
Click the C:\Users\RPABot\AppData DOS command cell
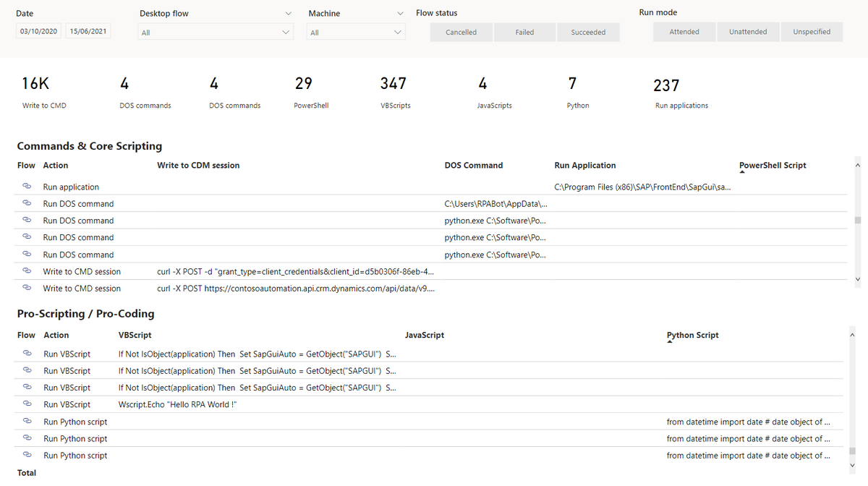coord(496,204)
